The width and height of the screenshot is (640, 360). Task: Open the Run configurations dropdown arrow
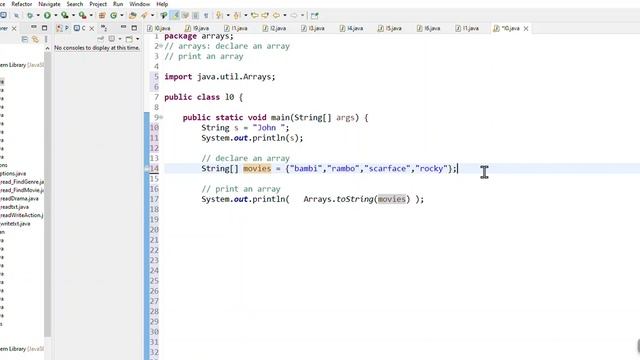pos(56,16)
